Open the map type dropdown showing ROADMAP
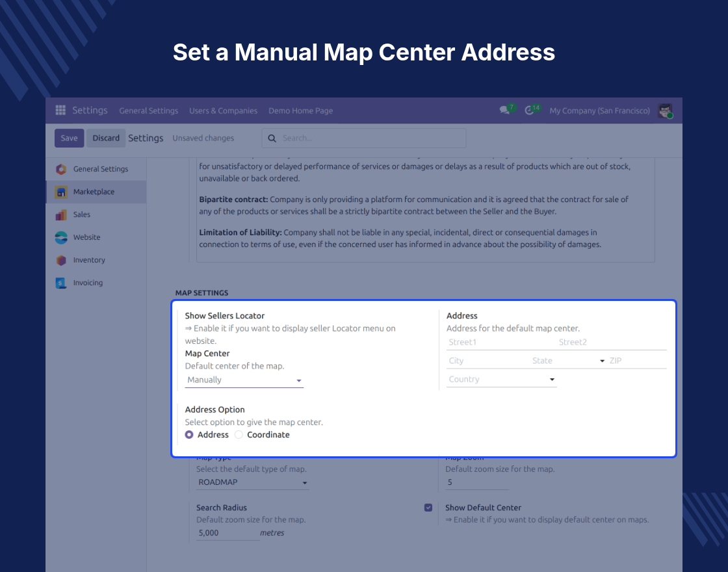 (253, 482)
